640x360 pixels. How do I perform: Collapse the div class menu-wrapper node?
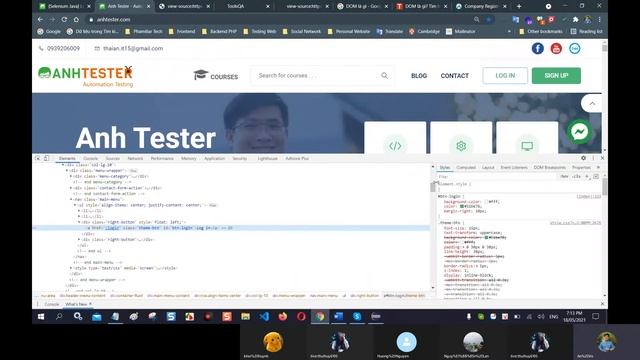67,171
